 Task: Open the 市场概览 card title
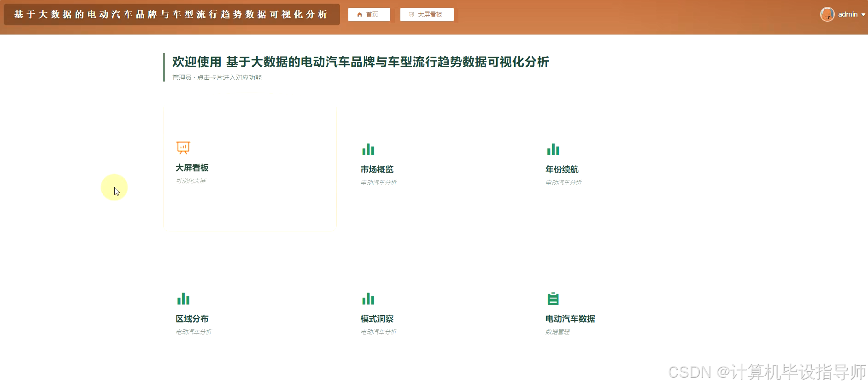pos(377,170)
